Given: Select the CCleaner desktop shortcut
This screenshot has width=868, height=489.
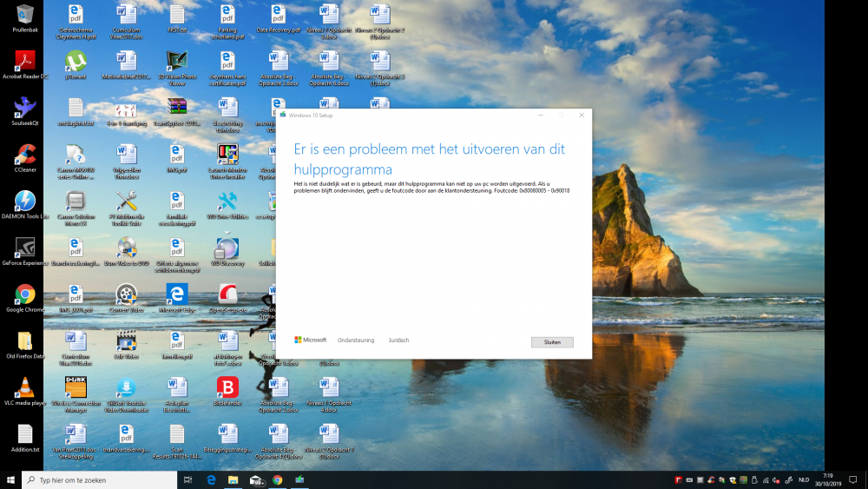Looking at the screenshot, I should pos(25,158).
